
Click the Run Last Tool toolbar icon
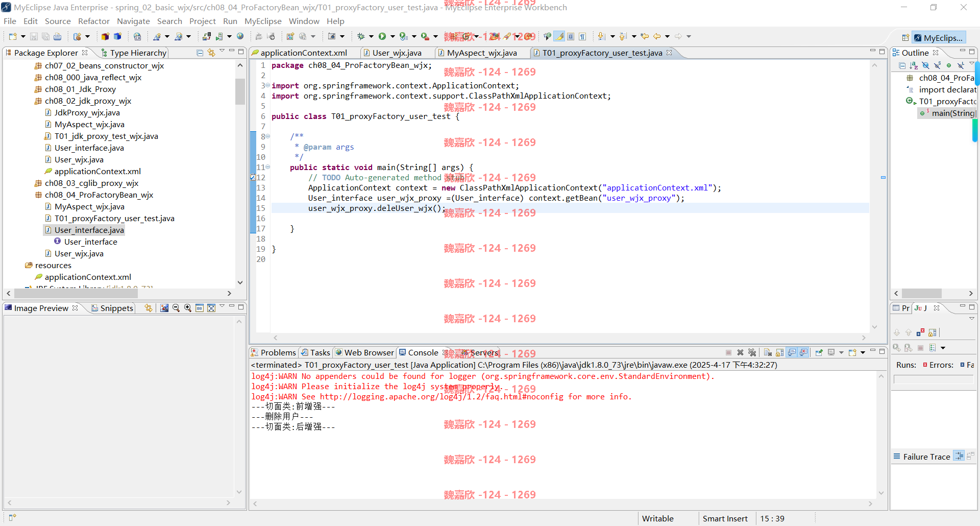(x=425, y=36)
